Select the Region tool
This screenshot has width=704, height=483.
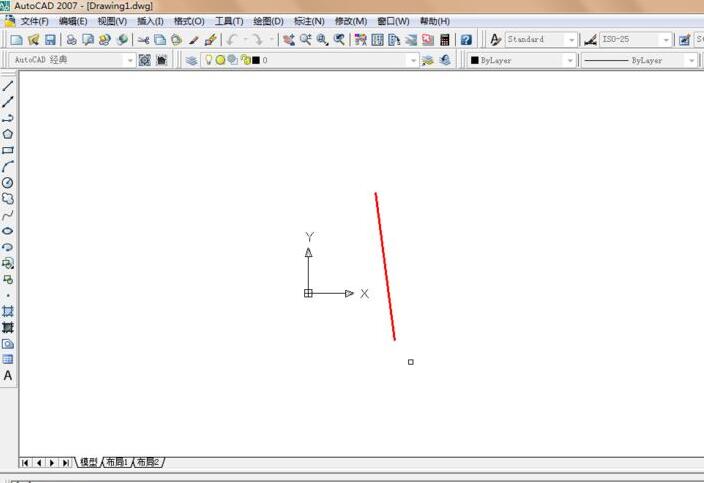[x=8, y=344]
